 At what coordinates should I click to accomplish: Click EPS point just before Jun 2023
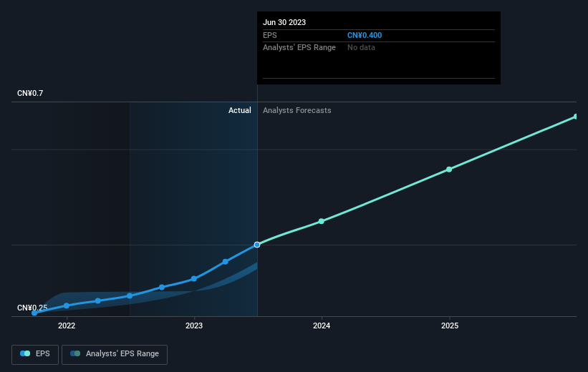click(x=226, y=262)
